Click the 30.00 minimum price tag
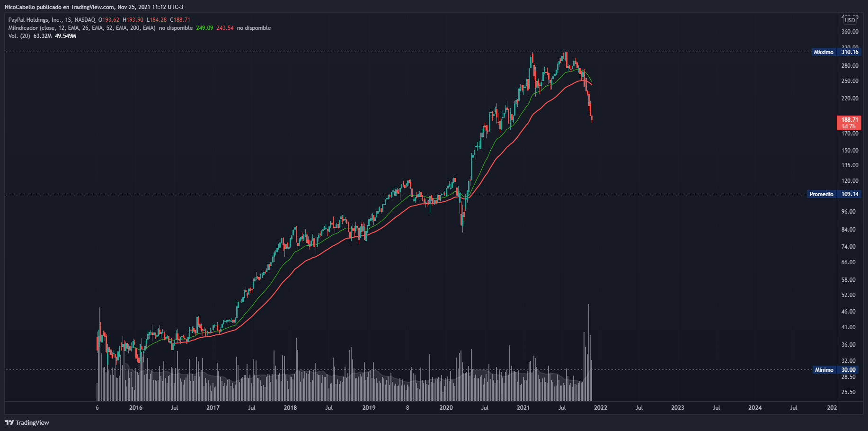The width and height of the screenshot is (868, 431). coord(848,370)
